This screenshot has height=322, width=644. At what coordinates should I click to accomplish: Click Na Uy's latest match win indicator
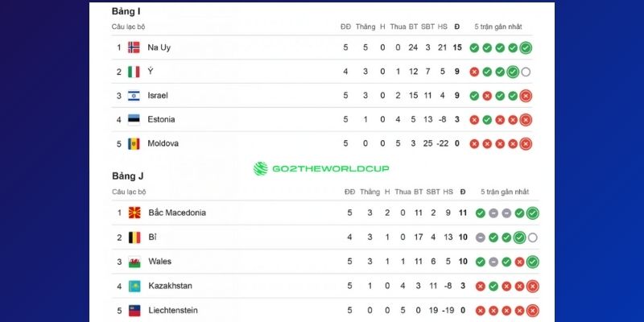click(x=526, y=47)
